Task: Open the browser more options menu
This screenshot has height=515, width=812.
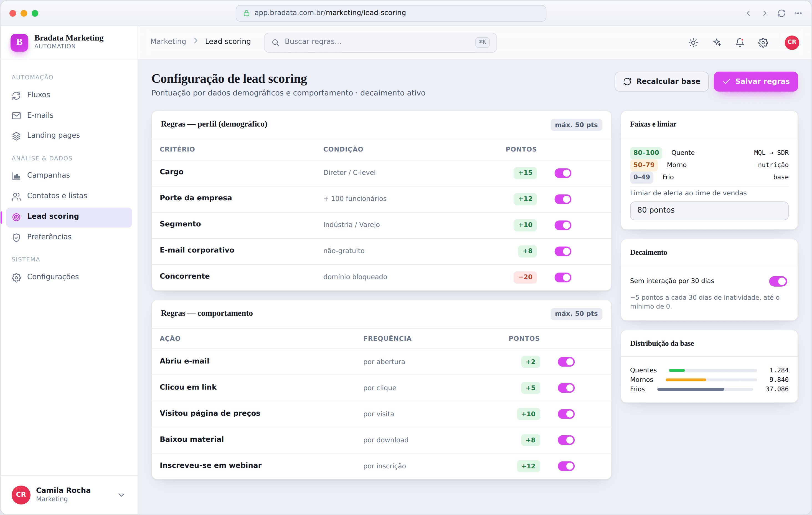Action: 798,13
